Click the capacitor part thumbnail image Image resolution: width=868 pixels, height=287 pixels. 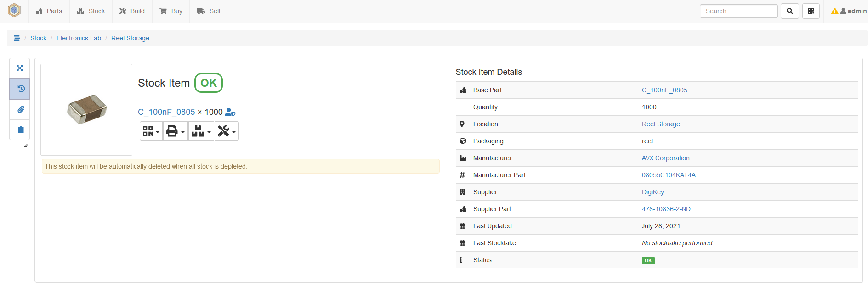click(x=86, y=109)
